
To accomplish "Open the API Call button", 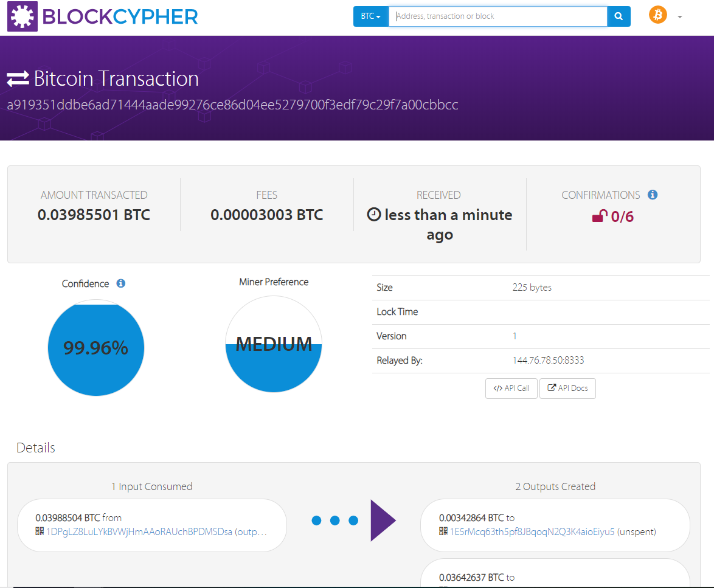I will click(x=511, y=388).
